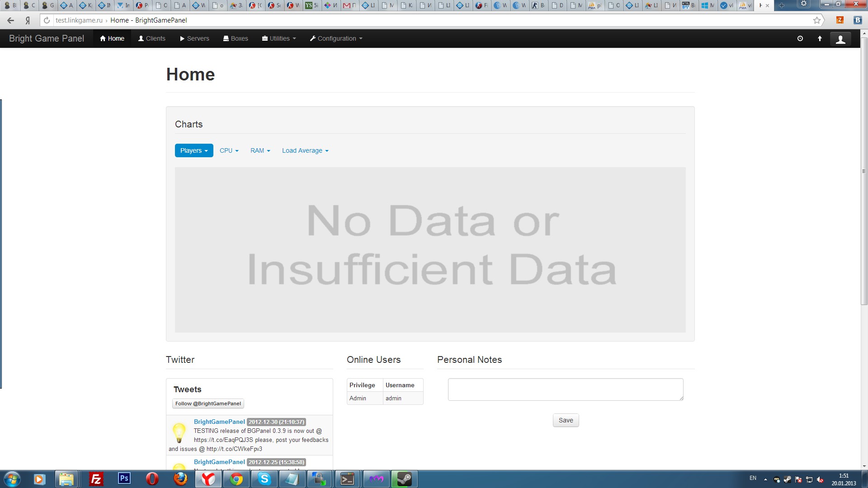Viewport: 868px width, 488px height.
Task: Open the Load Average chart dropdown
Action: point(305,150)
